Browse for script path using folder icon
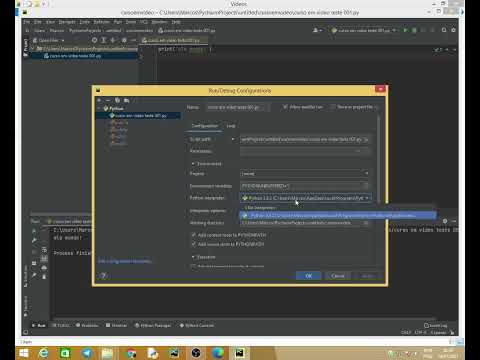The height and width of the screenshot is (360, 480). pyautogui.click(x=366, y=139)
